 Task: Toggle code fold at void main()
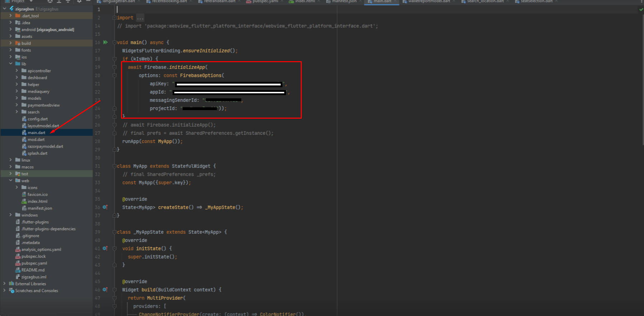[x=115, y=43]
